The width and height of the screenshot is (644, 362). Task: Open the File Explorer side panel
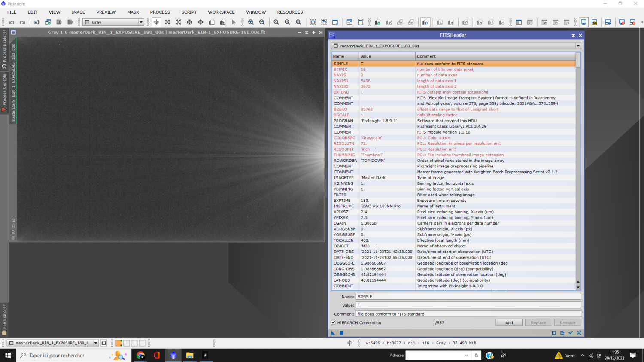4,319
